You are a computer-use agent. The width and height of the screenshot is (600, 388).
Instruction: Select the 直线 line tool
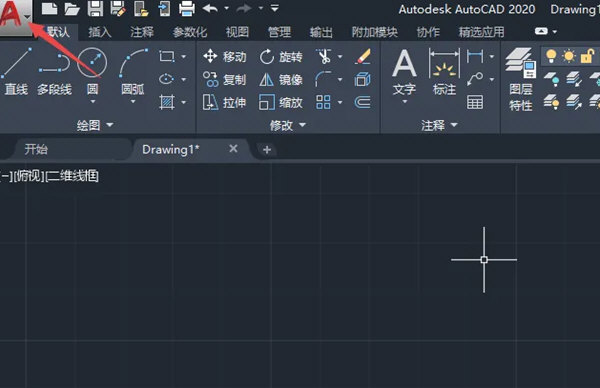point(16,72)
